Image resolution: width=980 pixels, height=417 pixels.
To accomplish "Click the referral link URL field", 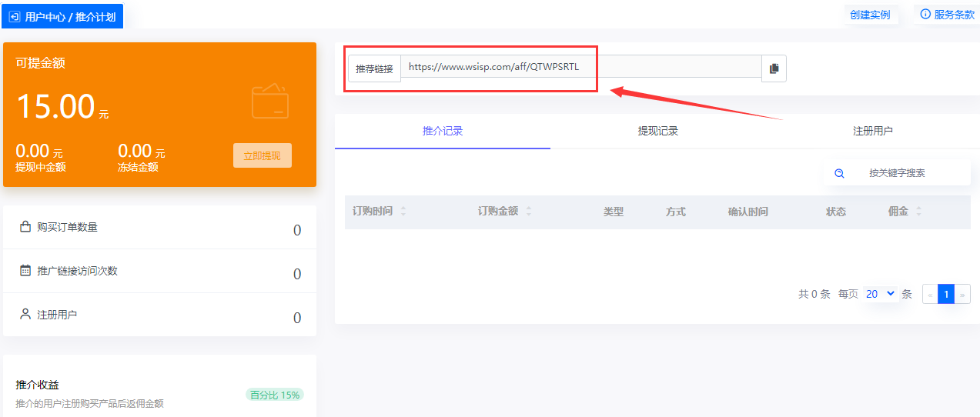I will [x=581, y=67].
